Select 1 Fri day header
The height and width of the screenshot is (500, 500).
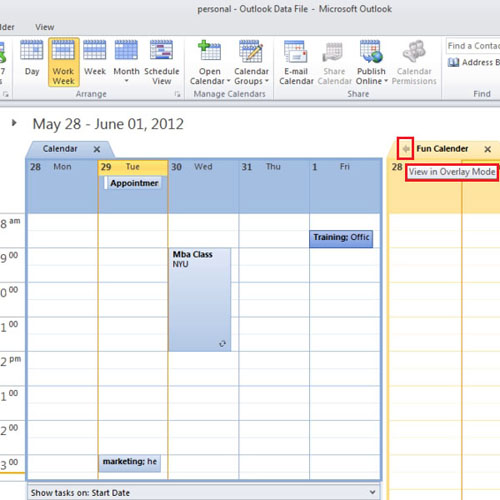pos(345,167)
